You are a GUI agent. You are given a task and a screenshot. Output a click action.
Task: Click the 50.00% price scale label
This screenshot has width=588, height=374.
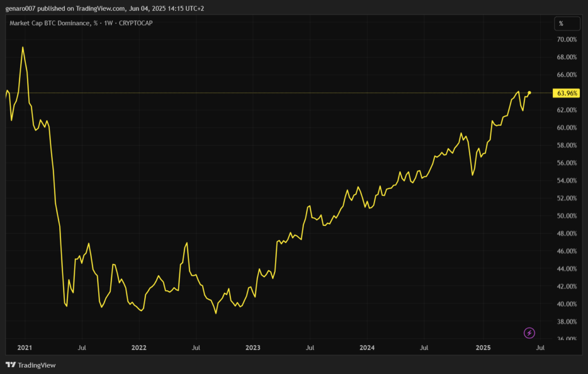pyautogui.click(x=567, y=216)
